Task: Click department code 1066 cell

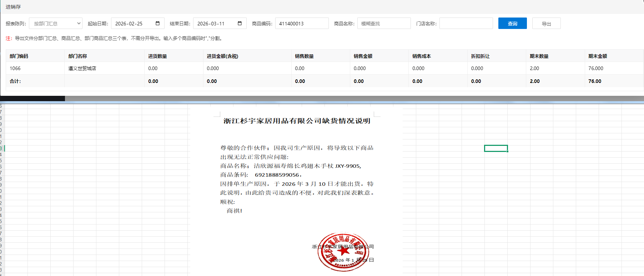Action: pyautogui.click(x=15, y=68)
